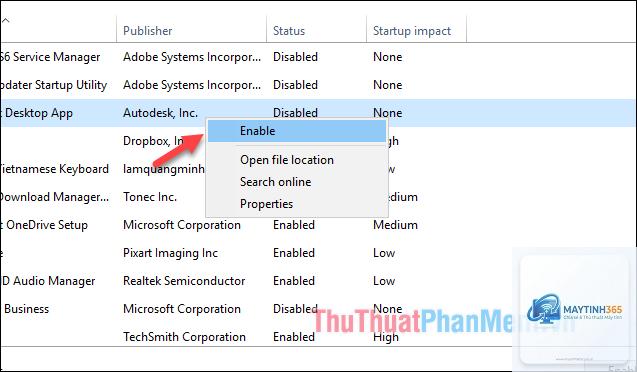The width and height of the screenshot is (637, 372).
Task: Select the OneDrive Setup startup item
Action: (44, 225)
